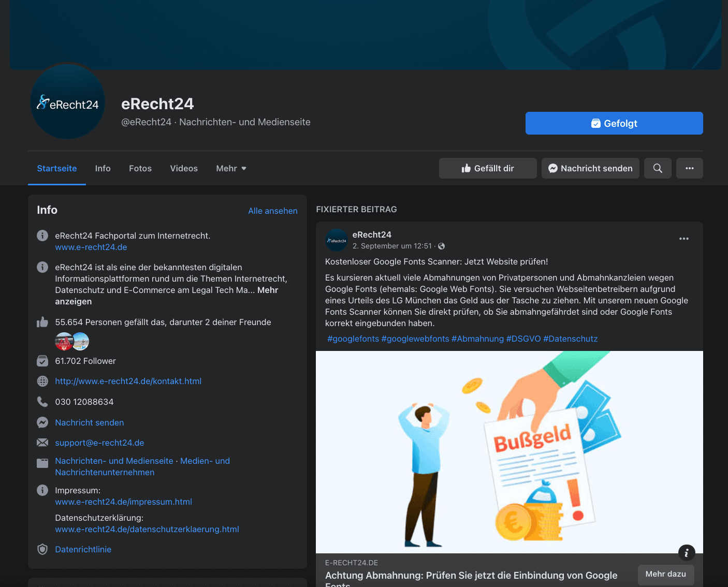The height and width of the screenshot is (587, 728).
Task: Click the Nachricht senden messenger button
Action: pos(590,168)
